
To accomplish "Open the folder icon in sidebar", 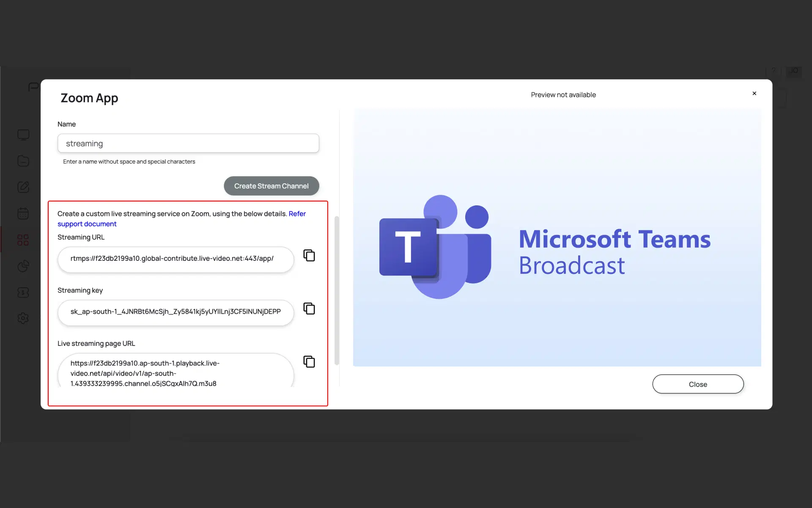I will click(23, 161).
